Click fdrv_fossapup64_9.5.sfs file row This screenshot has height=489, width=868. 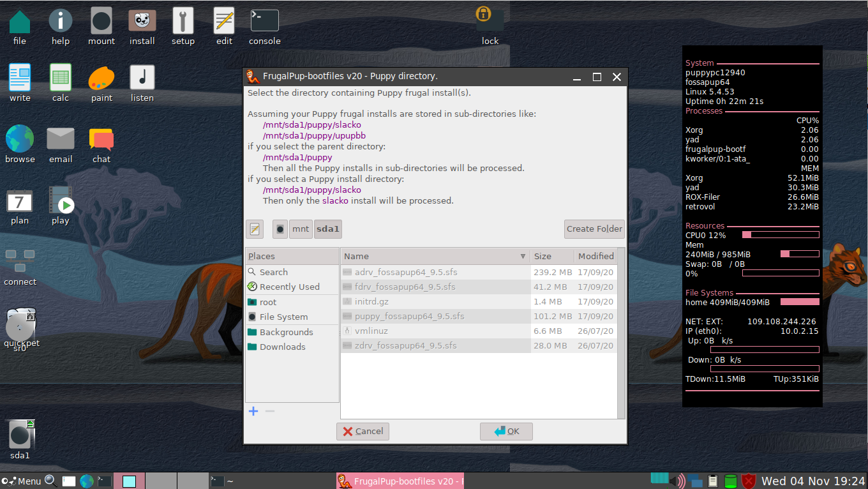click(479, 287)
